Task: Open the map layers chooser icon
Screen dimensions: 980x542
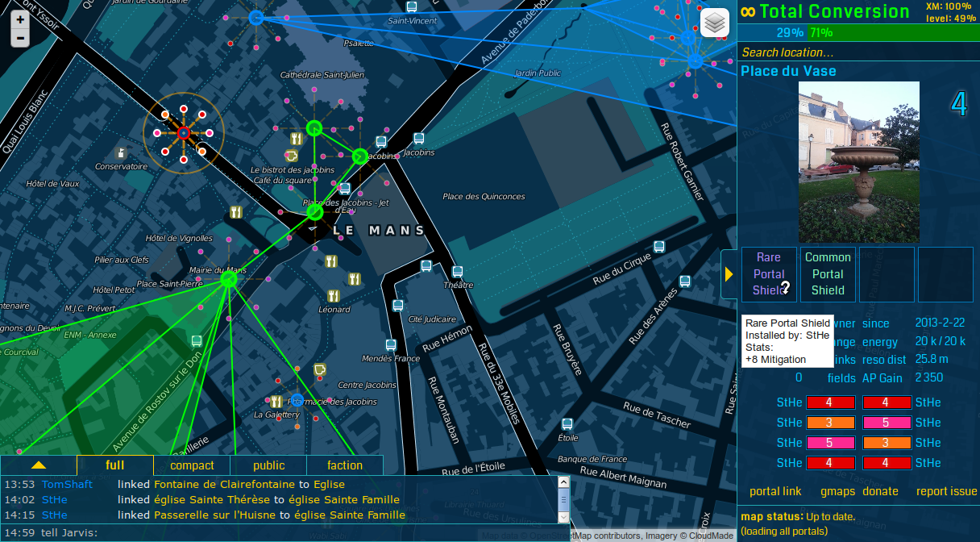Action: [x=715, y=23]
